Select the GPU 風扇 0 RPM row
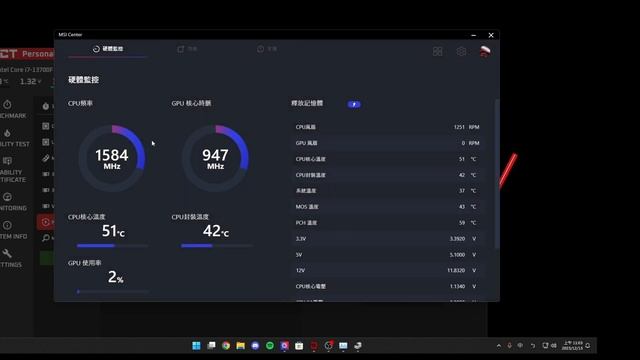The height and width of the screenshot is (360, 640). pyautogui.click(x=387, y=143)
